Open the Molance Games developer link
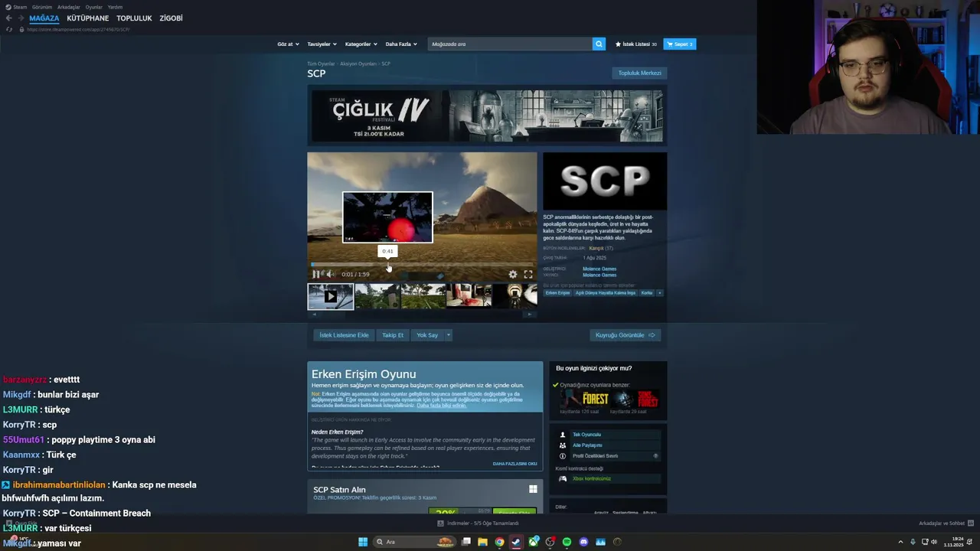The width and height of the screenshot is (980, 551). point(599,269)
